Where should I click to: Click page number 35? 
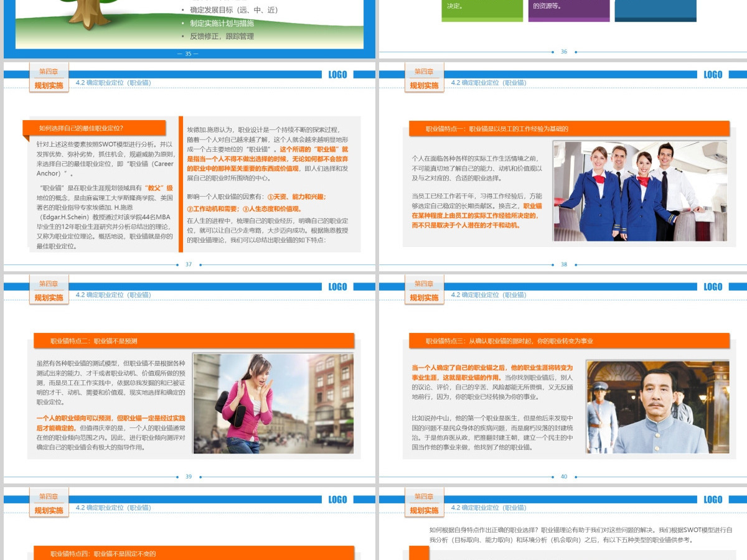[188, 54]
